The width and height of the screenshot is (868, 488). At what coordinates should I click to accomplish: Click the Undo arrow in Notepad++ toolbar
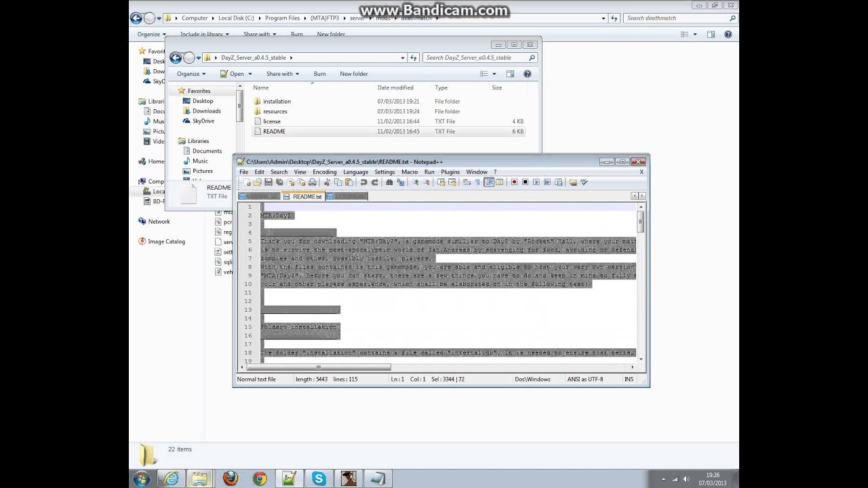pyautogui.click(x=363, y=182)
